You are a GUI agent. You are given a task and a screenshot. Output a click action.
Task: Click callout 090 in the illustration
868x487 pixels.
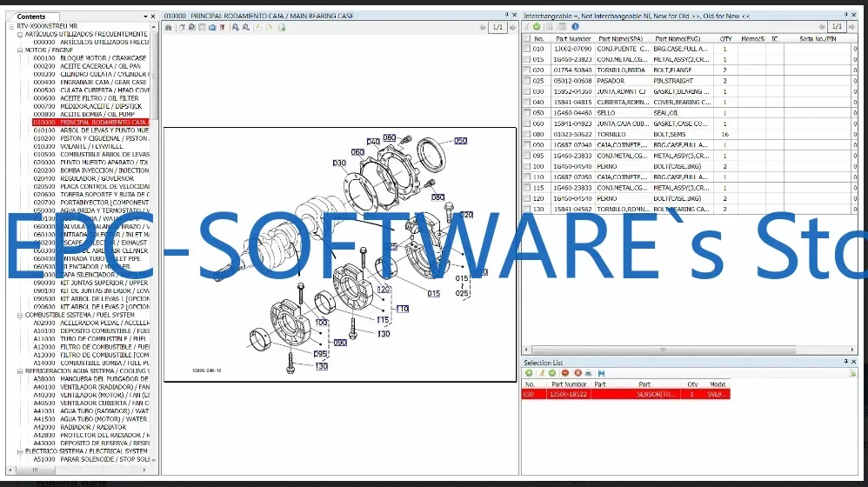340,343
